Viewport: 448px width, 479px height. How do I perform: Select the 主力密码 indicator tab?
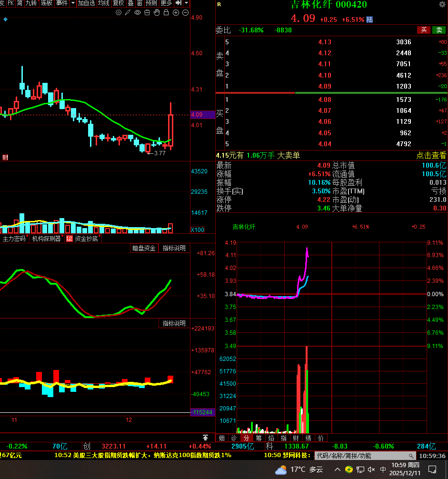tap(14, 239)
